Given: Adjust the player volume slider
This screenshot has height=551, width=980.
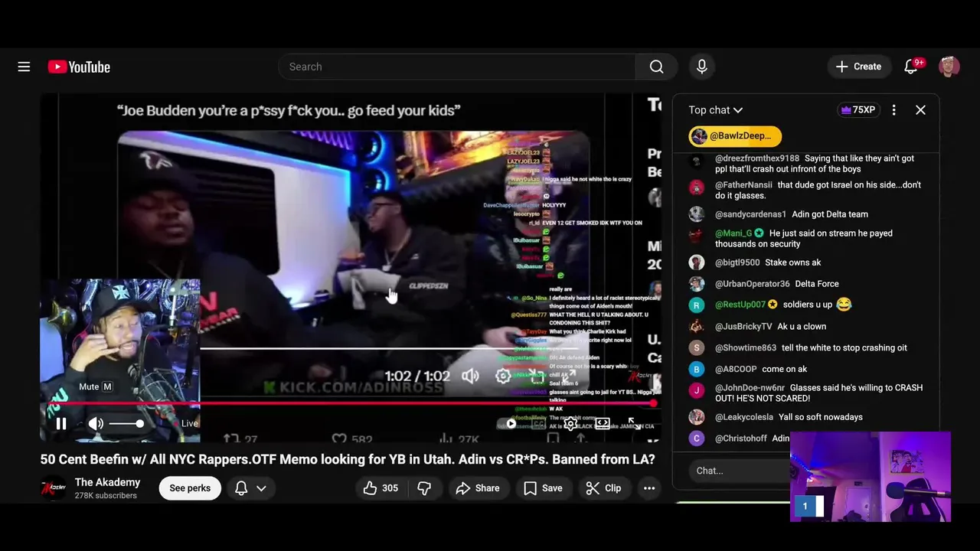Looking at the screenshot, I should 126,423.
